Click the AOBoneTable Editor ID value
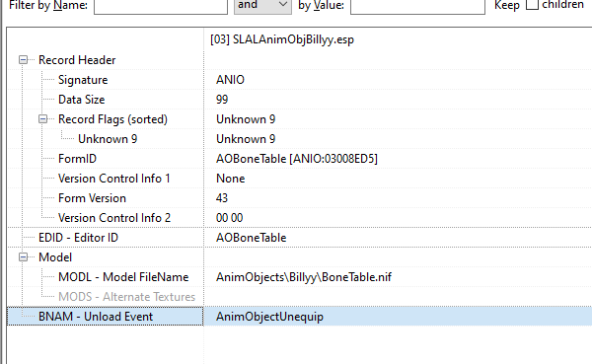 point(251,238)
